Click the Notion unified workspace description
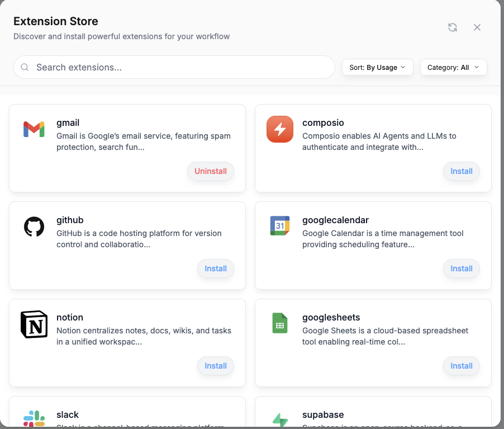 click(144, 336)
